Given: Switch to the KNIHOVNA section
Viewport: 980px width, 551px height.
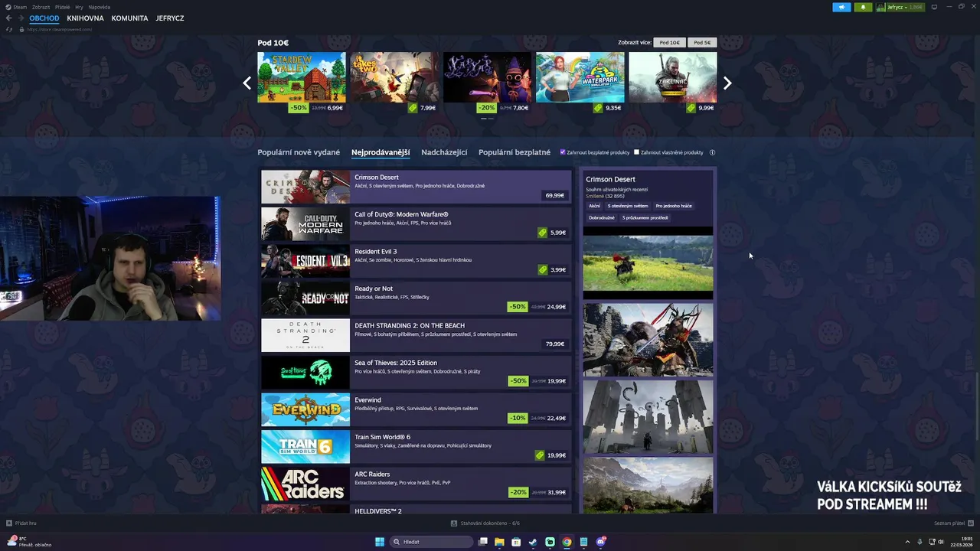Looking at the screenshot, I should [85, 18].
